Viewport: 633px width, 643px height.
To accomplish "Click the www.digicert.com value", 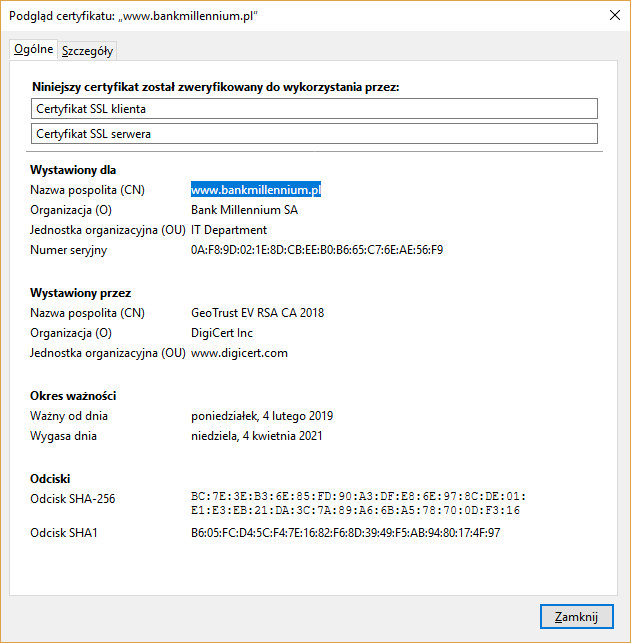I will point(239,353).
